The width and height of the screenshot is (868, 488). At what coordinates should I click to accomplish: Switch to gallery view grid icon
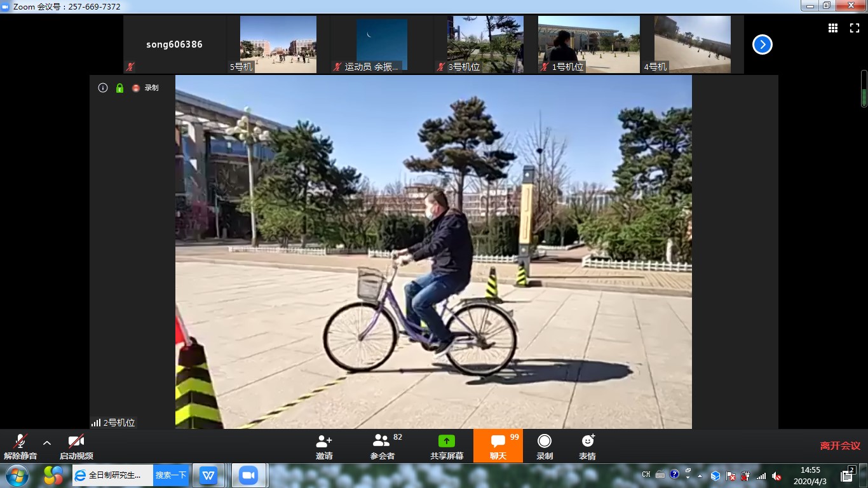coord(833,28)
